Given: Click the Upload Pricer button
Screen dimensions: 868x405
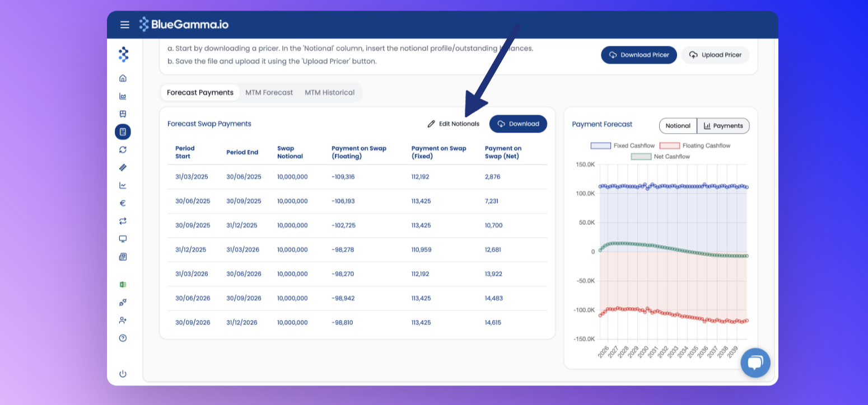Looking at the screenshot, I should (x=715, y=55).
